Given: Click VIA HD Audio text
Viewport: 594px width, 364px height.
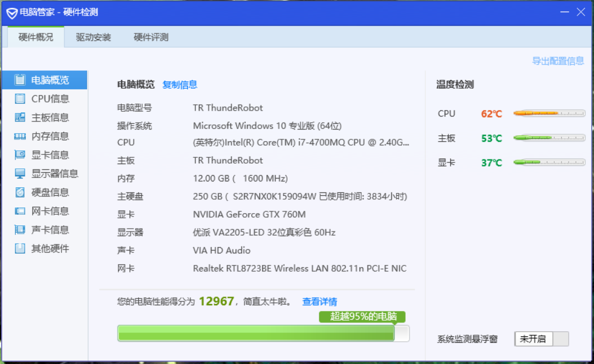Looking at the screenshot, I should tap(222, 251).
